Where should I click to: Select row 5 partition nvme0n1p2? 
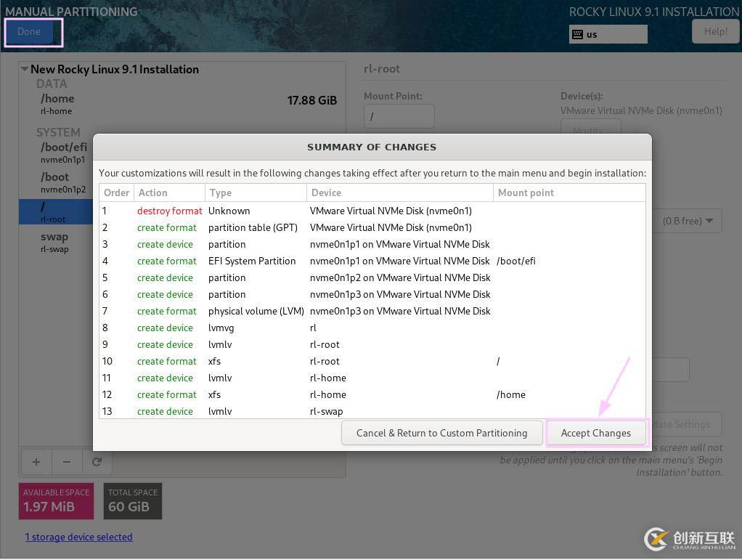tap(372, 278)
